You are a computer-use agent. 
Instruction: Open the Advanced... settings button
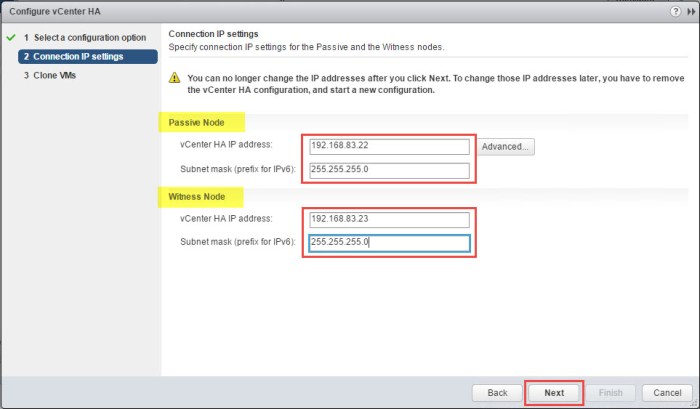[505, 146]
